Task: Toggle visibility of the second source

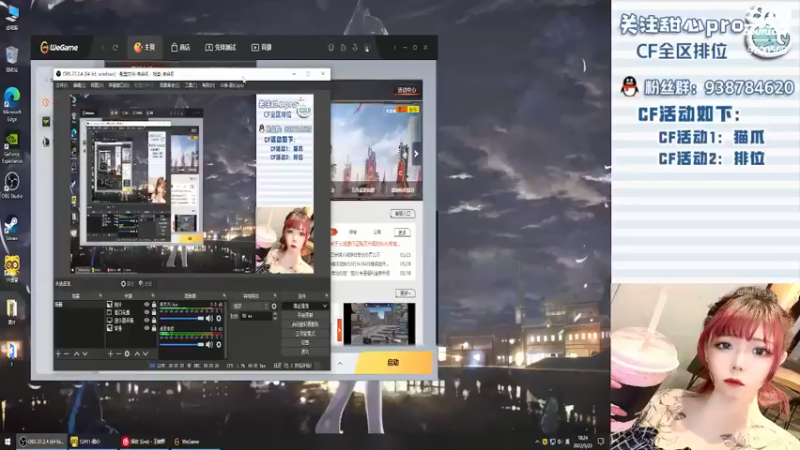Action: [x=146, y=312]
